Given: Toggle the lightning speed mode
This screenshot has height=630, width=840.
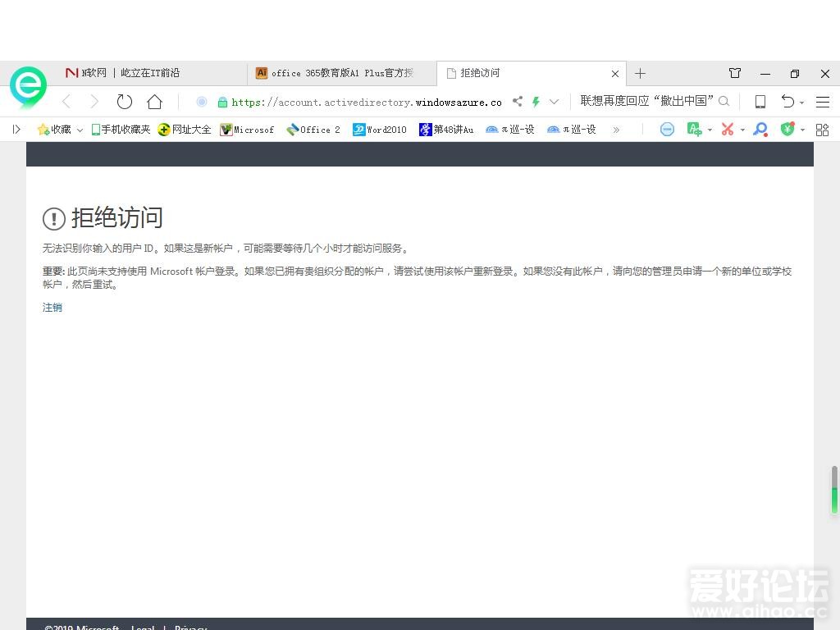Looking at the screenshot, I should 535,102.
